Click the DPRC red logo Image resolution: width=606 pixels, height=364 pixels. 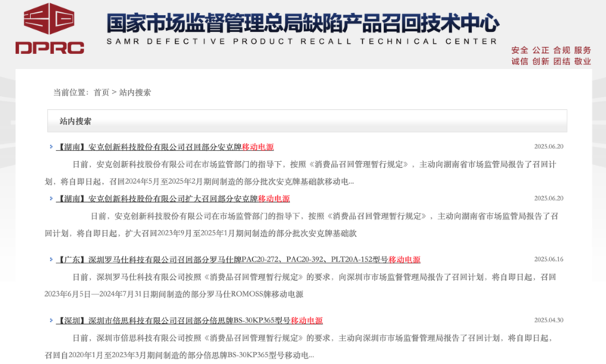(49, 28)
